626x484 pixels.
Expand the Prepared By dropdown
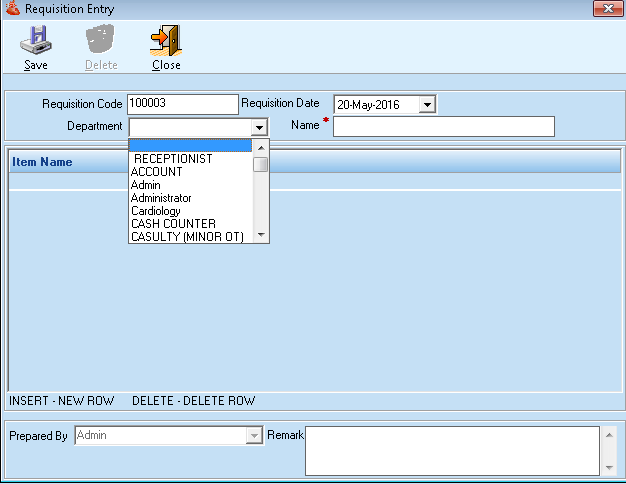pyautogui.click(x=253, y=436)
